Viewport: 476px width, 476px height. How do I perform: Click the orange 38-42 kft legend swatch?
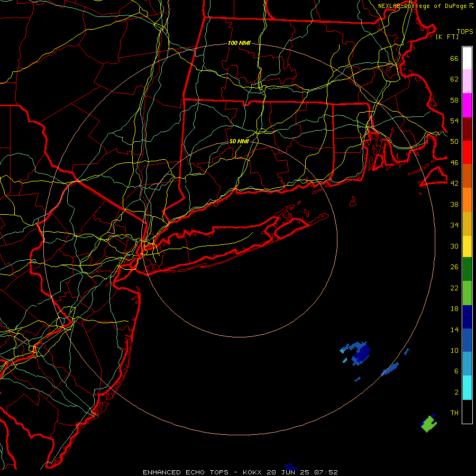click(467, 200)
